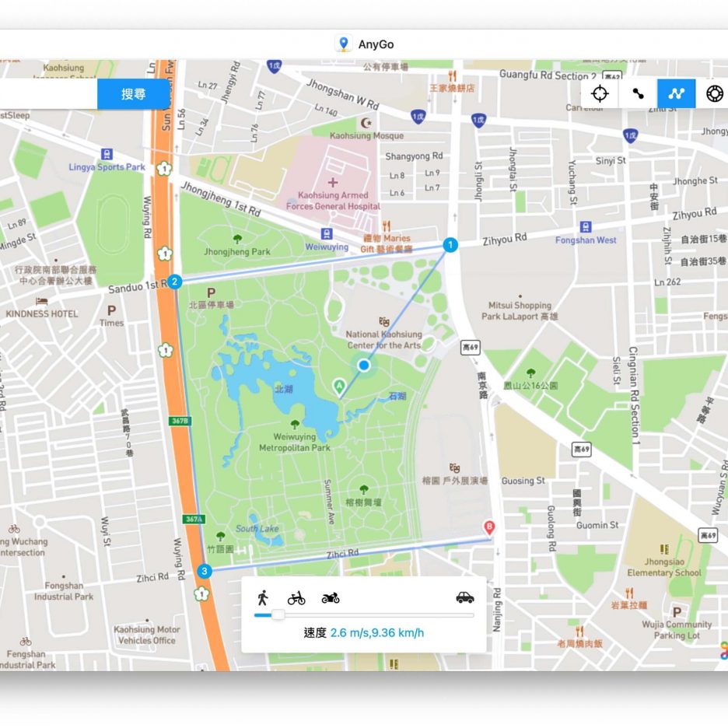Click the speed slider handle
Viewport: 728px width, 728px height.
(278, 615)
